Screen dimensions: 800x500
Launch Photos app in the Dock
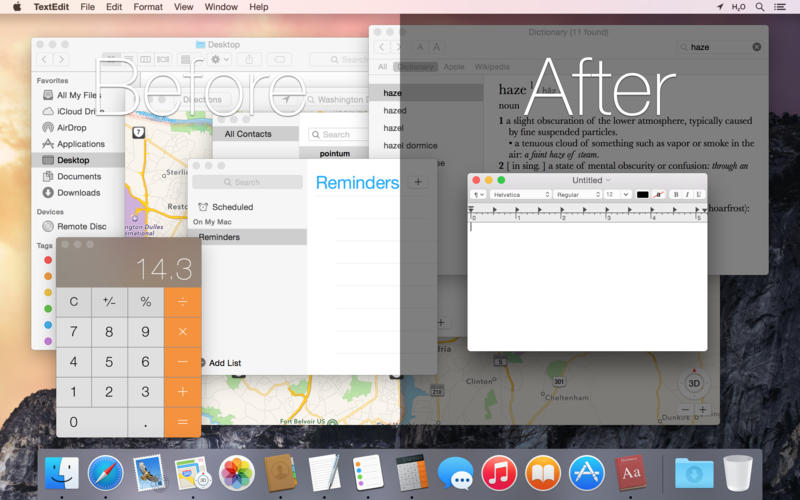tap(237, 472)
